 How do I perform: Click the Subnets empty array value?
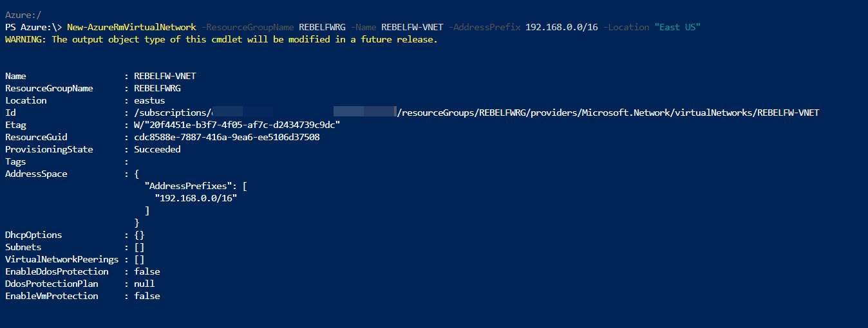pos(139,247)
